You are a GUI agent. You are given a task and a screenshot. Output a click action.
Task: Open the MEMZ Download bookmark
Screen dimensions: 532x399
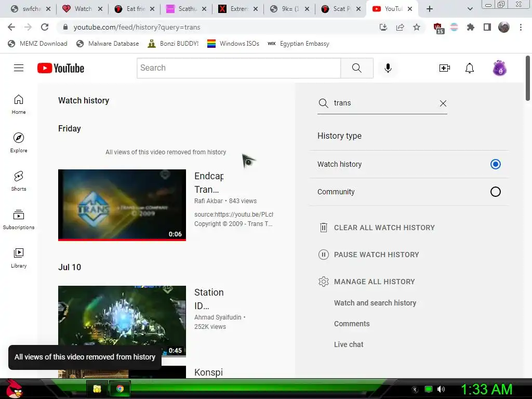point(37,44)
